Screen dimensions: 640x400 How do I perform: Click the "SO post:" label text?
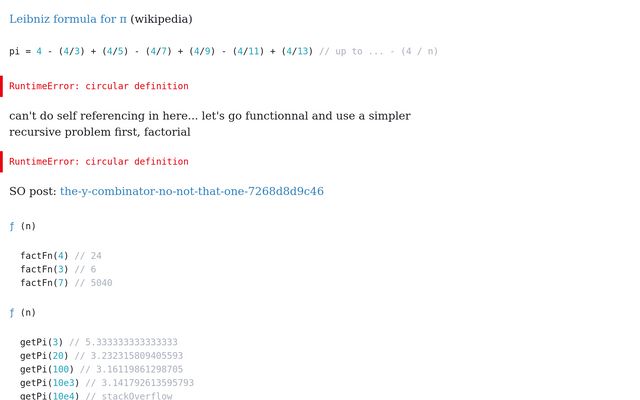33,191
